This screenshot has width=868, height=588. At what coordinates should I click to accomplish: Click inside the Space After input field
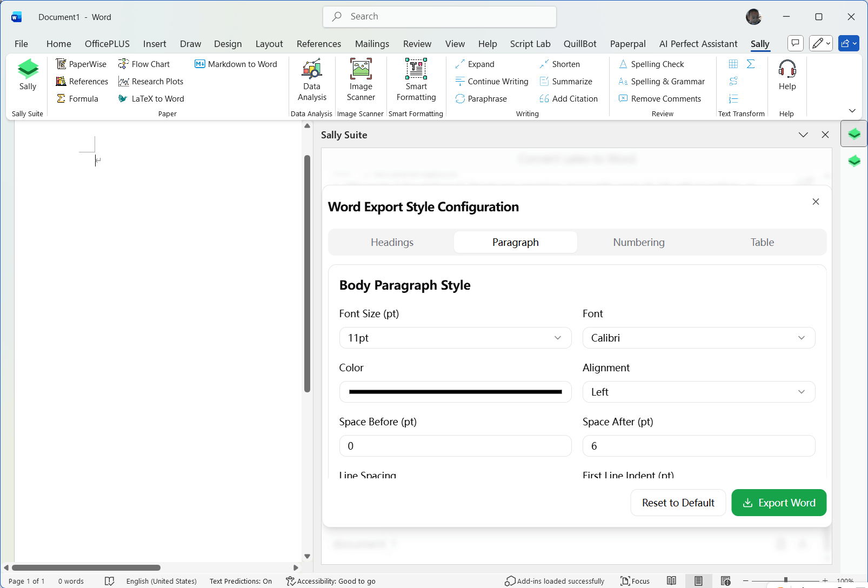[698, 446]
